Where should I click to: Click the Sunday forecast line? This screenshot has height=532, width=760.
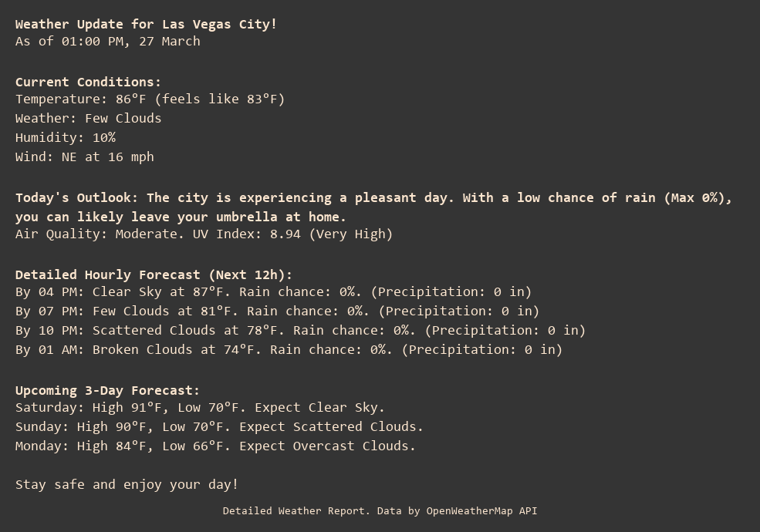tap(219, 426)
